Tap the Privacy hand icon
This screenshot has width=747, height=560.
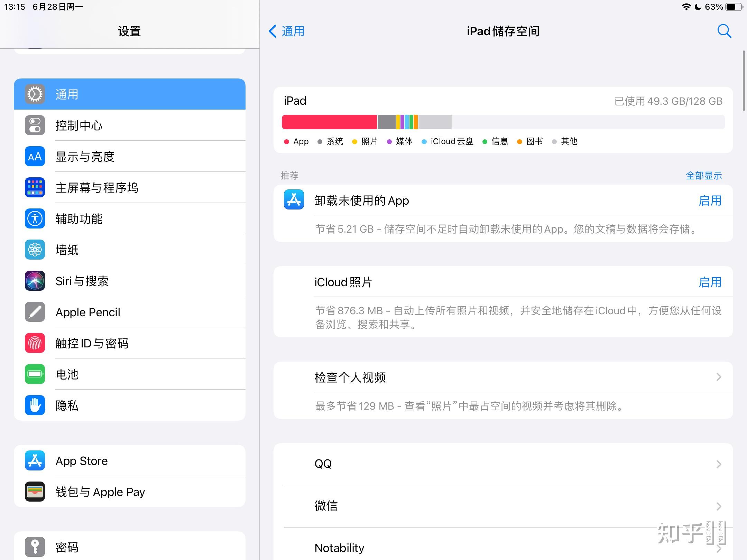[x=35, y=405]
